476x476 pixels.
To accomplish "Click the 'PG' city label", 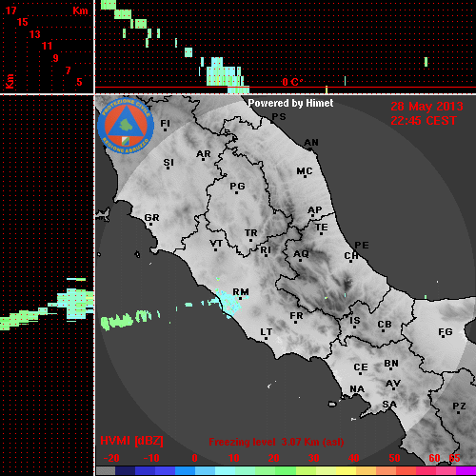I will pos(237,186).
